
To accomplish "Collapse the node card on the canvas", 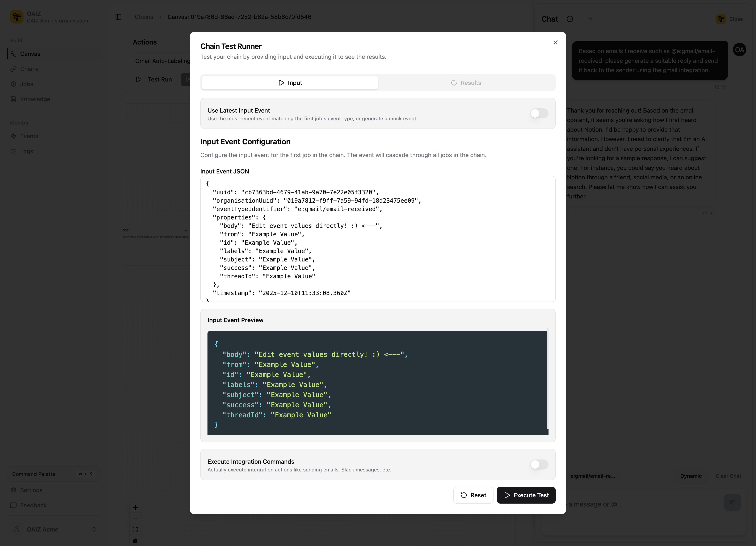I will [186, 230].
